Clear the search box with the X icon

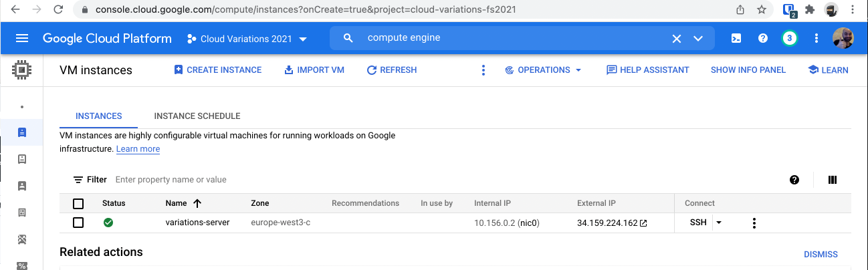(677, 38)
